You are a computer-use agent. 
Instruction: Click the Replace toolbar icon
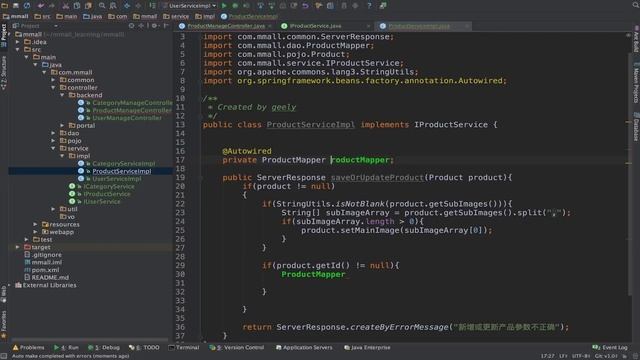(x=113, y=6)
